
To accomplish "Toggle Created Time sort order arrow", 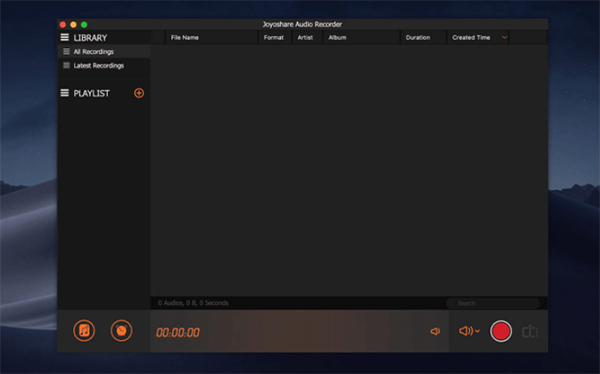I will tap(504, 38).
